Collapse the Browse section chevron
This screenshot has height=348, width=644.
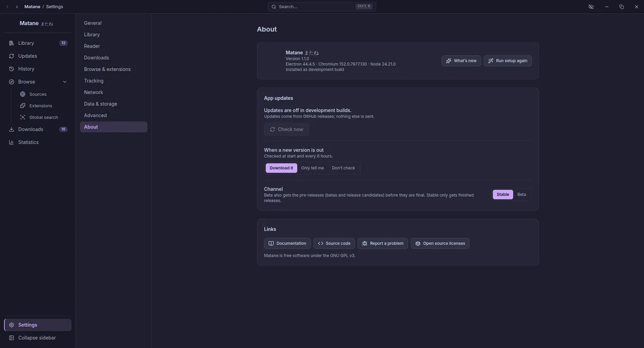64,82
